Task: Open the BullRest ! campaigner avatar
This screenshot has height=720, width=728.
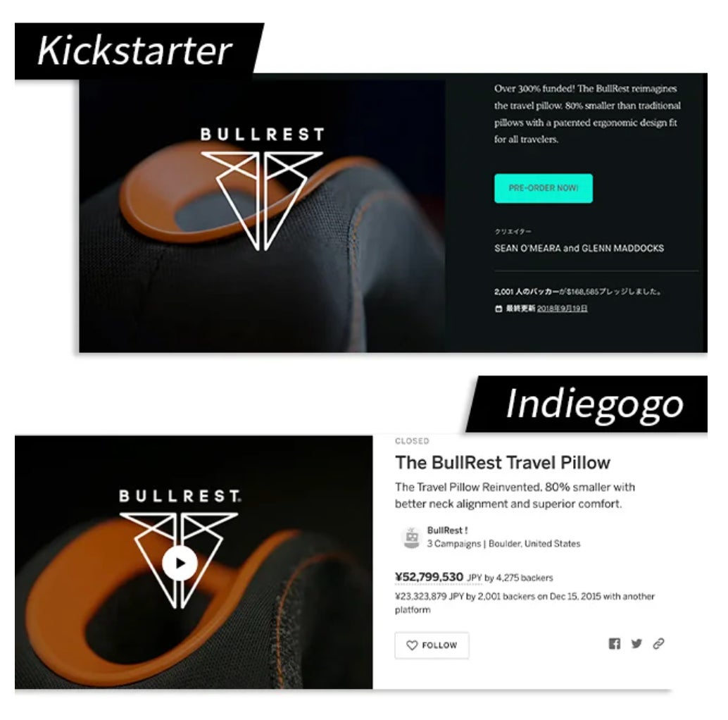Action: (x=411, y=538)
